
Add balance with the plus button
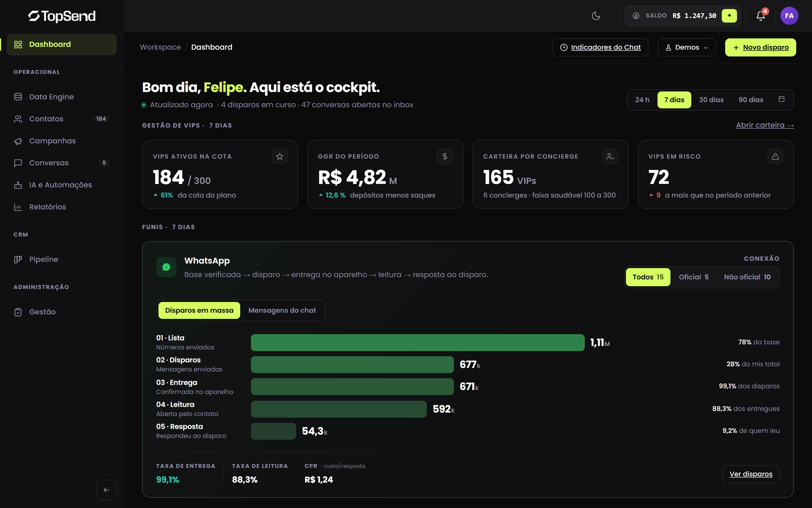(729, 16)
